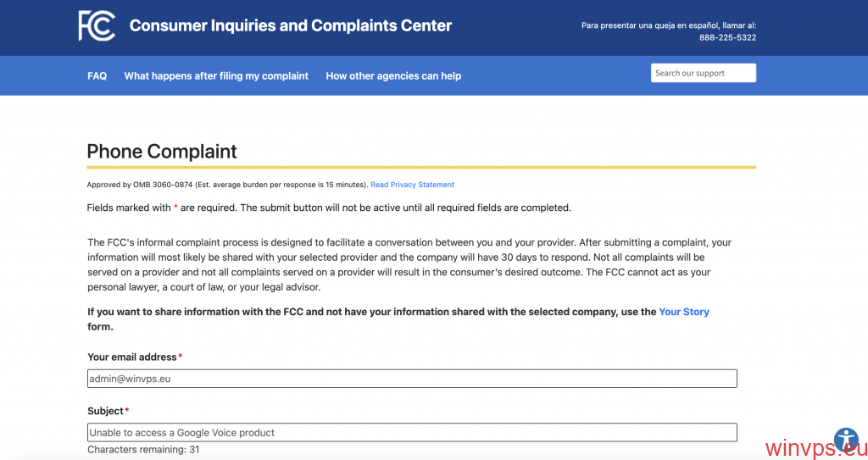Click the Consumer Inquiries and Complaints Center title
Viewport: 868px width, 460px height.
click(291, 25)
